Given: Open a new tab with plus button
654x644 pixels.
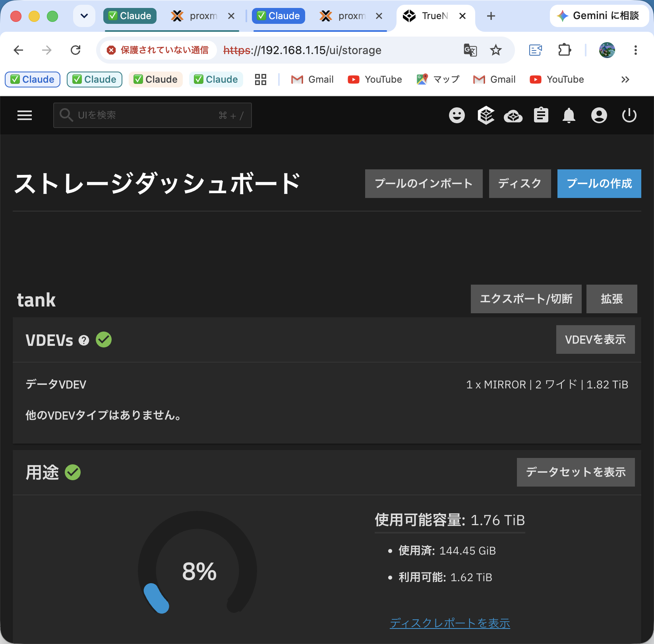Looking at the screenshot, I should click(491, 16).
